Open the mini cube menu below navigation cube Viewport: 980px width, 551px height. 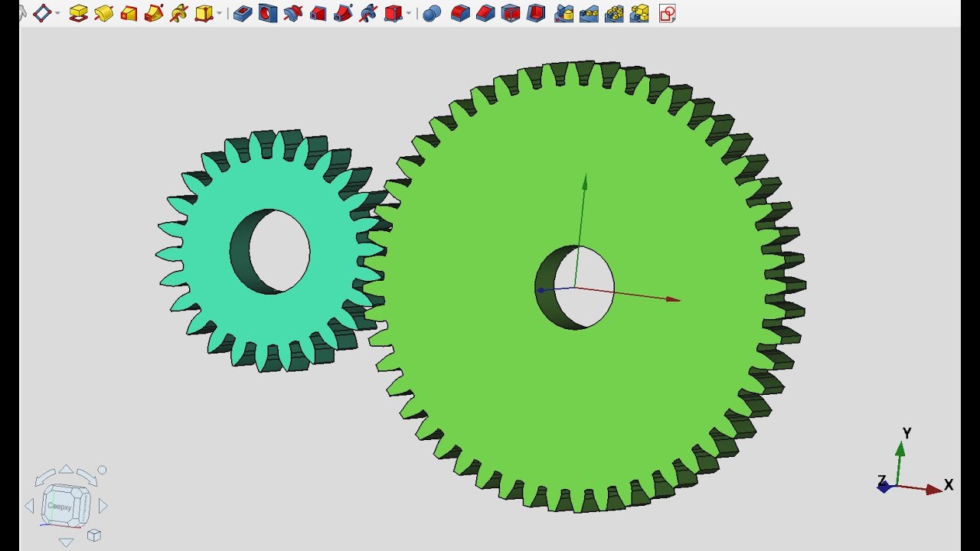pos(94,536)
